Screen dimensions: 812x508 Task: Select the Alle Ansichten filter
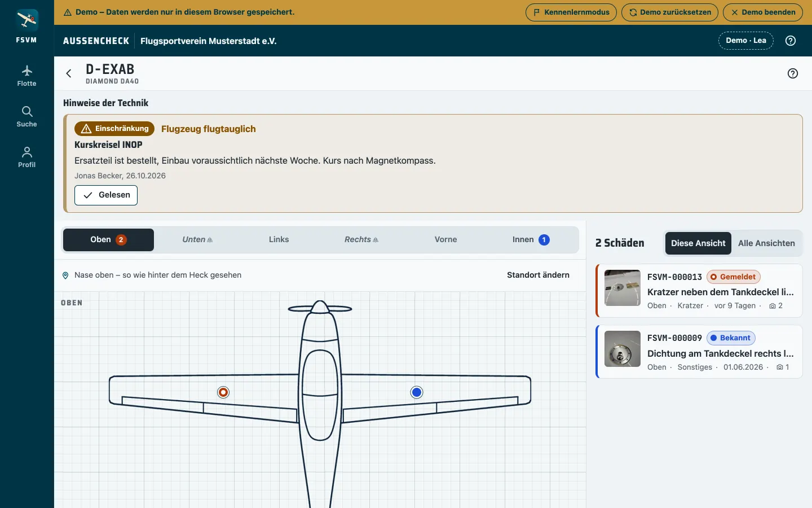pyautogui.click(x=766, y=243)
